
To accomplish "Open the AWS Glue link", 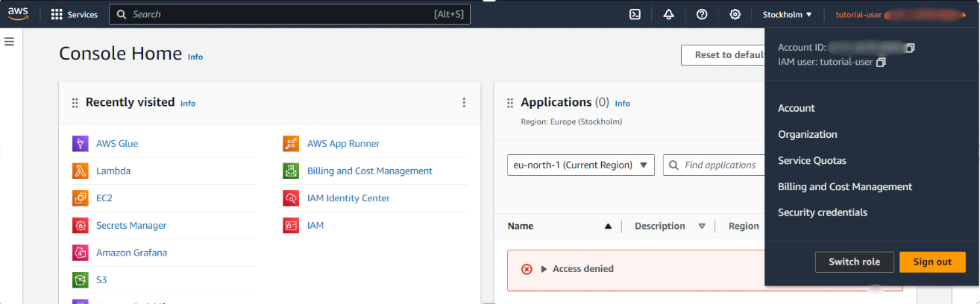I will (117, 144).
